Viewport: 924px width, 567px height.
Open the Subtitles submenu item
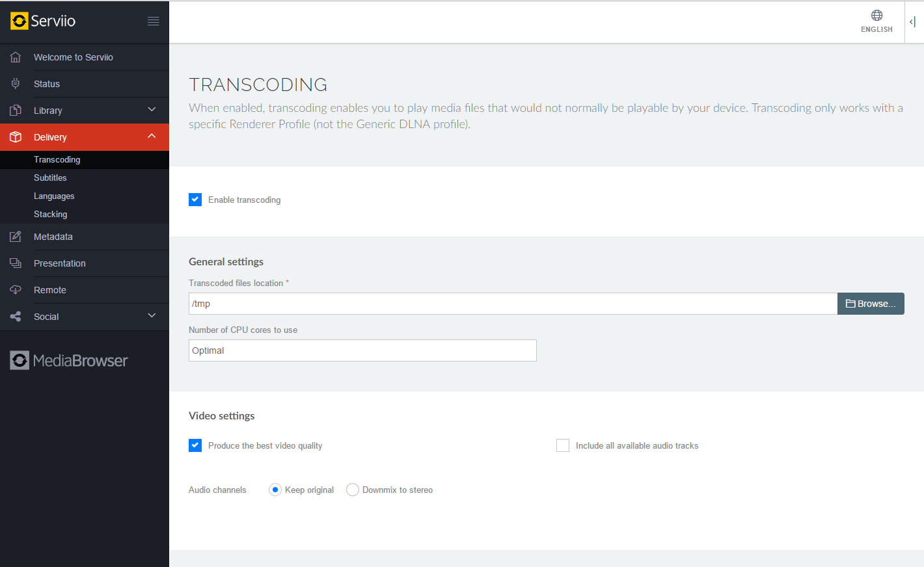pos(50,178)
